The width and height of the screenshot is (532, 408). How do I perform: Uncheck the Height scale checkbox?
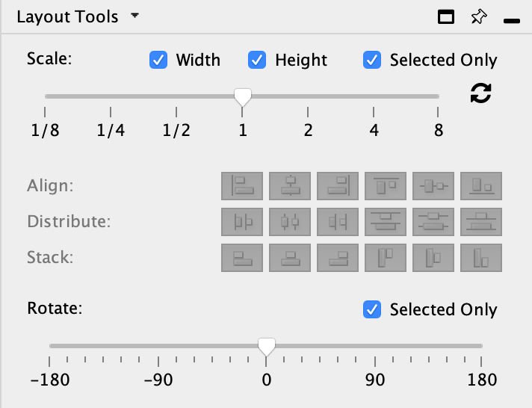click(257, 60)
